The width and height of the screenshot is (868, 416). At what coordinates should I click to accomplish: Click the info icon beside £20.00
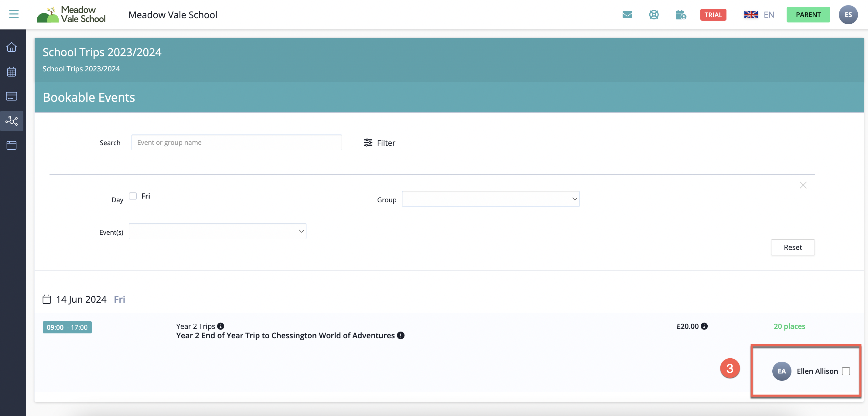pyautogui.click(x=704, y=326)
